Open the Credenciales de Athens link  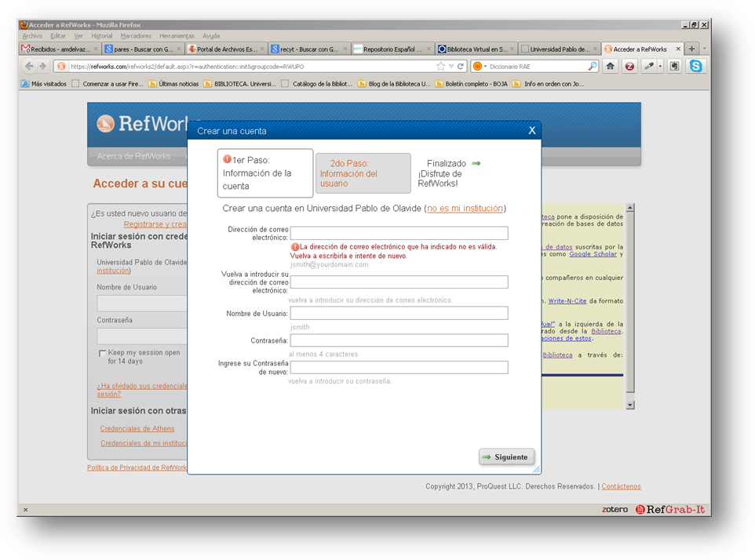click(x=137, y=429)
